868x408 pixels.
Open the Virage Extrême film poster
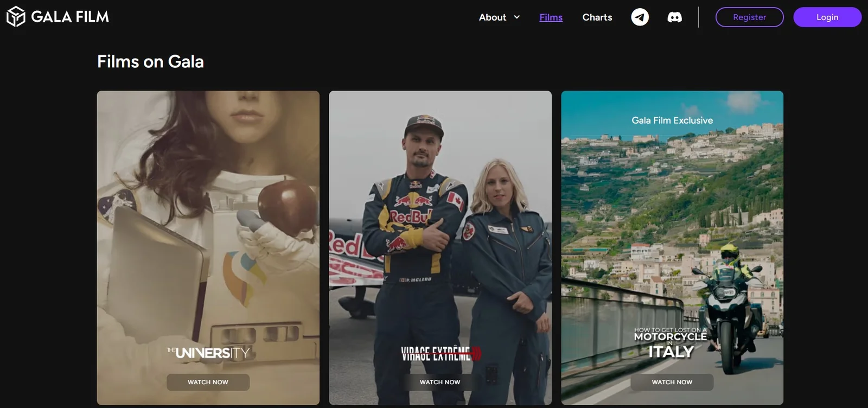pyautogui.click(x=440, y=247)
